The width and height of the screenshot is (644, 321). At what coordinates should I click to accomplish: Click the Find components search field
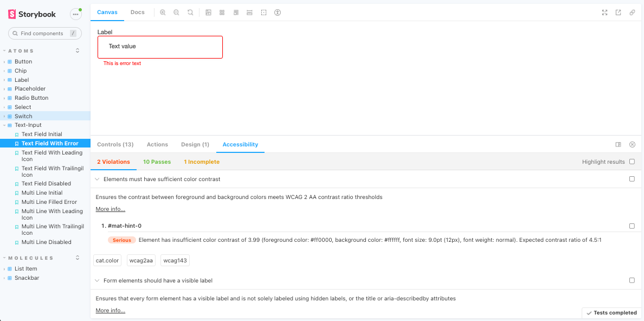(x=45, y=33)
